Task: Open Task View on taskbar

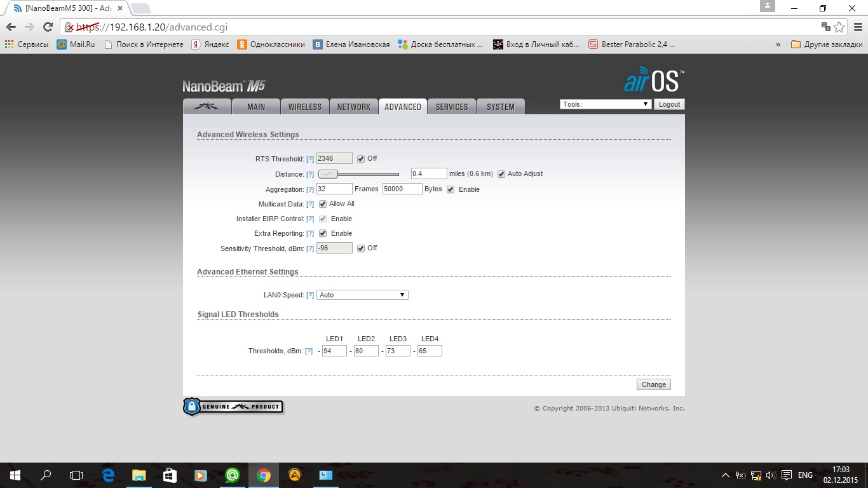Action: (x=76, y=475)
